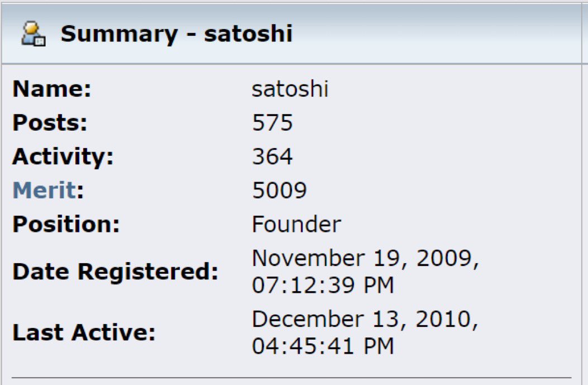
Task: Select the Activity value 364
Action: click(x=273, y=157)
